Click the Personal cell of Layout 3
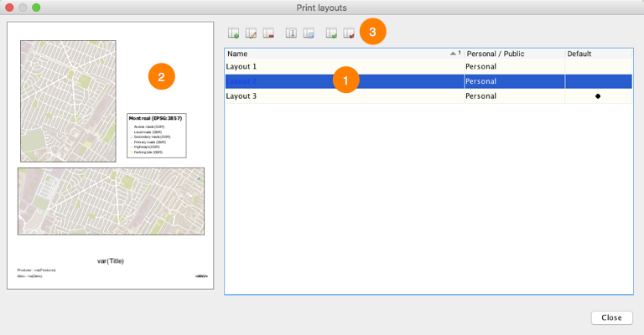The width and height of the screenshot is (644, 335). coord(513,96)
